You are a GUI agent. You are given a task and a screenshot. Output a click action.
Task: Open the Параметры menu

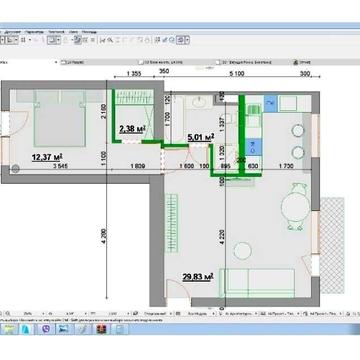click(x=34, y=32)
